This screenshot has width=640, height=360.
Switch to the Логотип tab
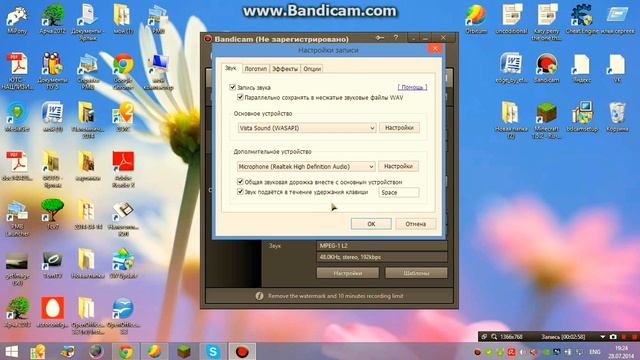point(256,69)
